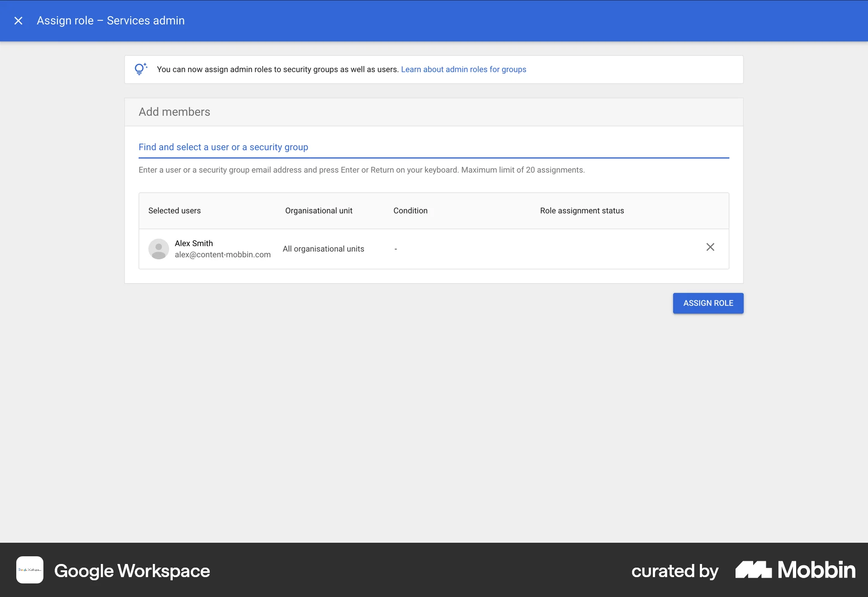
Task: Select the close icon in the blue header
Action: tap(18, 20)
